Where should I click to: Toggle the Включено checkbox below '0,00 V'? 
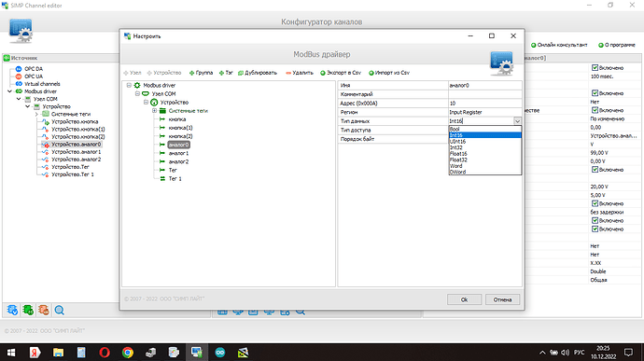(595, 170)
